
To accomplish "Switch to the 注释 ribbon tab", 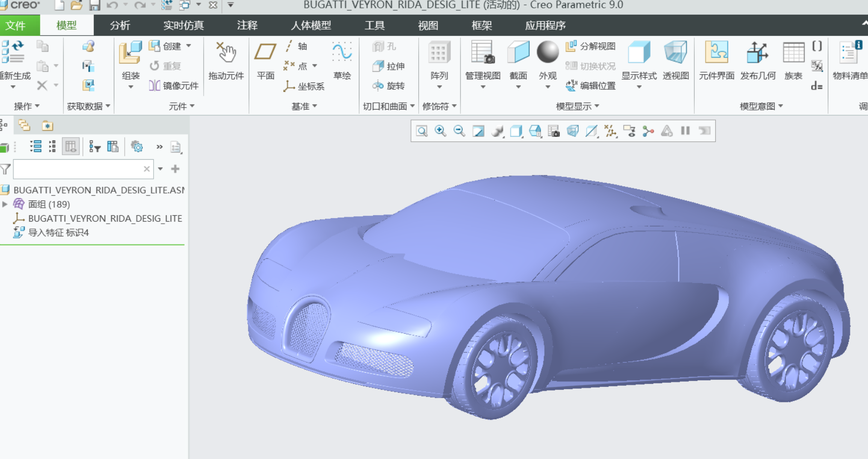I will [247, 25].
